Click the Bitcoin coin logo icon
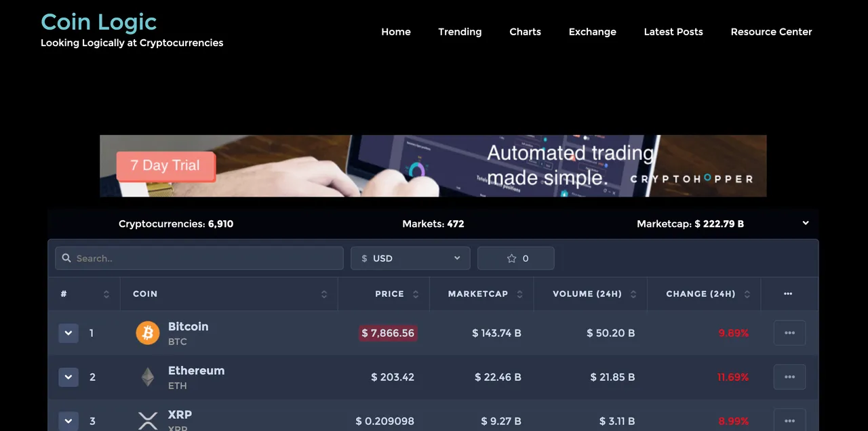The image size is (868, 431). (x=148, y=333)
